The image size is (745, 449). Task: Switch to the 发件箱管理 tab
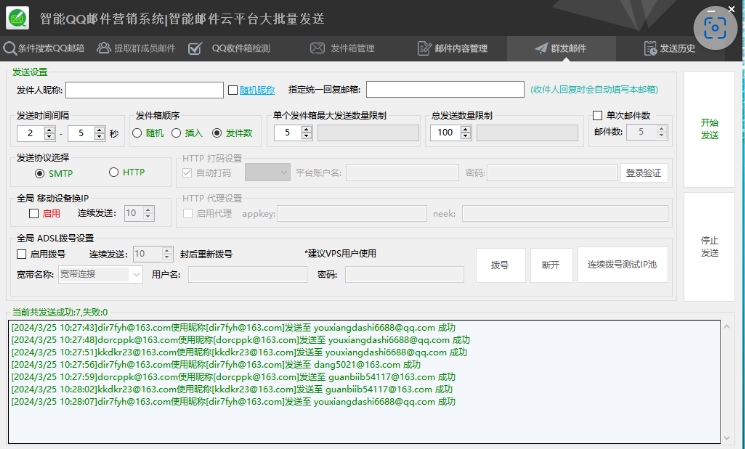343,48
